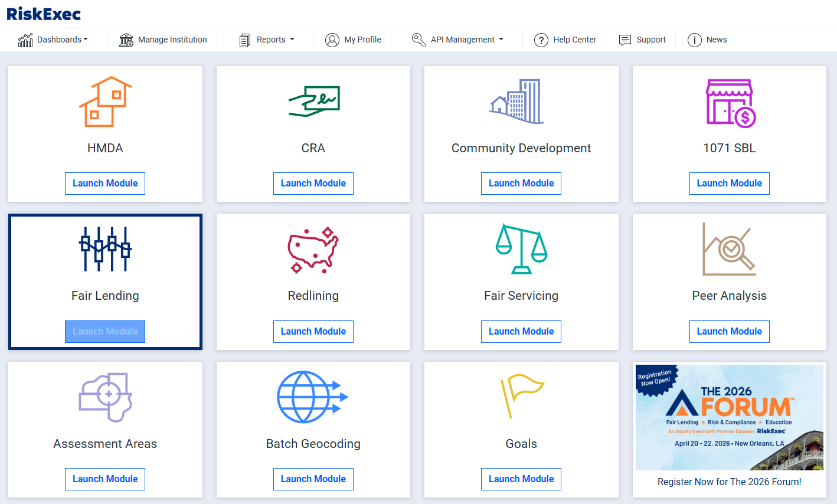
Task: Click the Goals yellow flag icon
Action: (521, 395)
